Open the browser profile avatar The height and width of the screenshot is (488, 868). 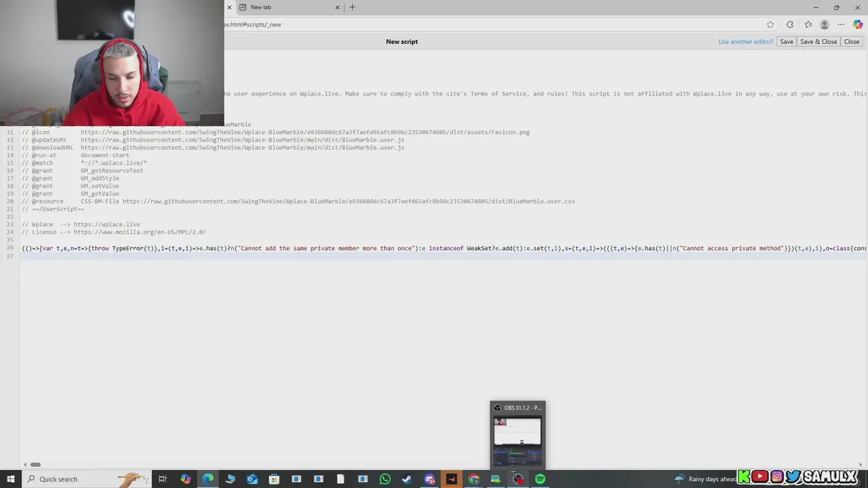click(824, 24)
